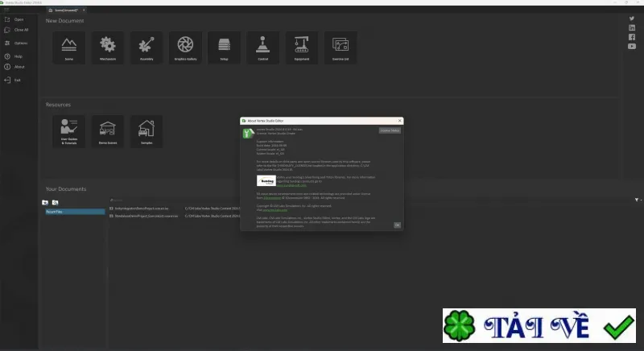Create a new Scene document
The image size is (644, 351).
[69, 47]
